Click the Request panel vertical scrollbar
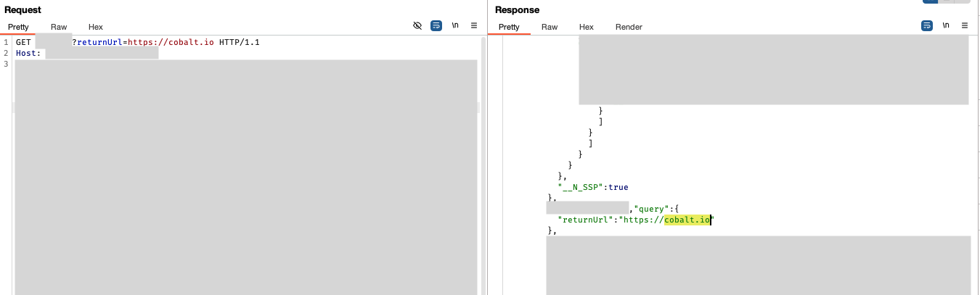Viewport: 980px width, 295px height. (483, 167)
